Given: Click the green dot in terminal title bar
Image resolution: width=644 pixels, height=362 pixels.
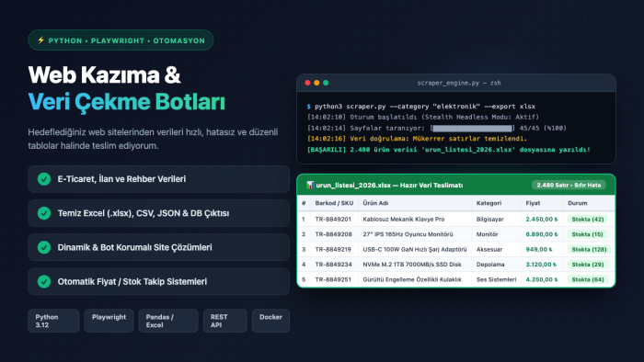Looking at the screenshot, I should pos(326,83).
